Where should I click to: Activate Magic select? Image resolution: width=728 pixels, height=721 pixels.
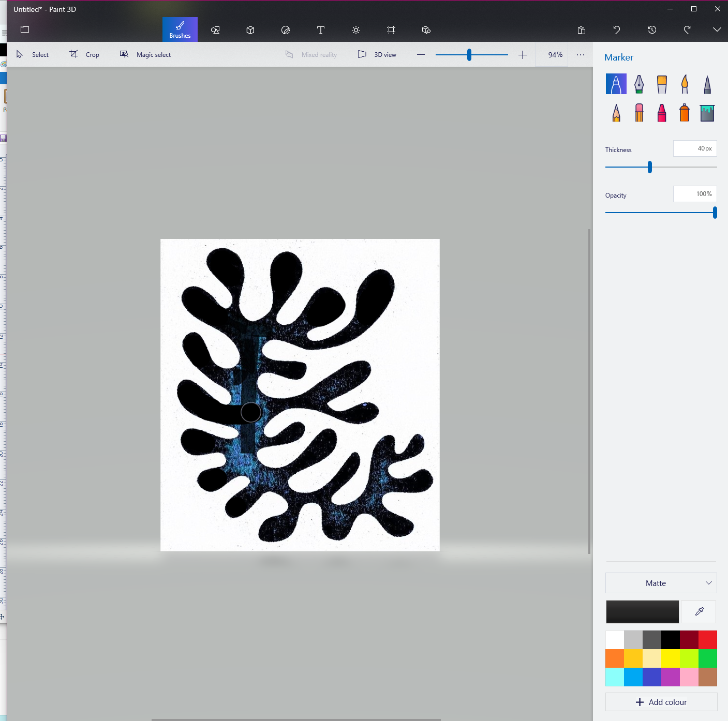[x=145, y=54]
